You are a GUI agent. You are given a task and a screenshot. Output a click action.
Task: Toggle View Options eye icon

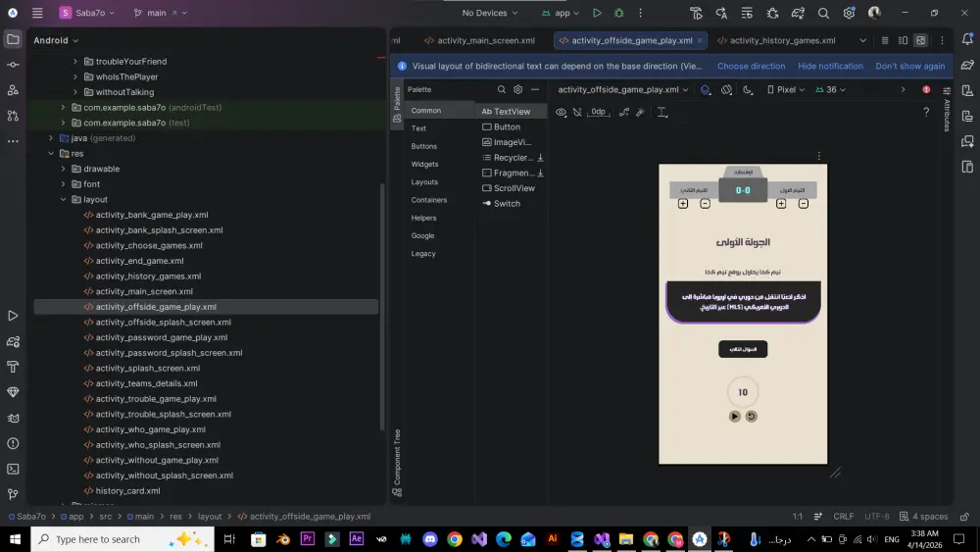click(x=561, y=112)
